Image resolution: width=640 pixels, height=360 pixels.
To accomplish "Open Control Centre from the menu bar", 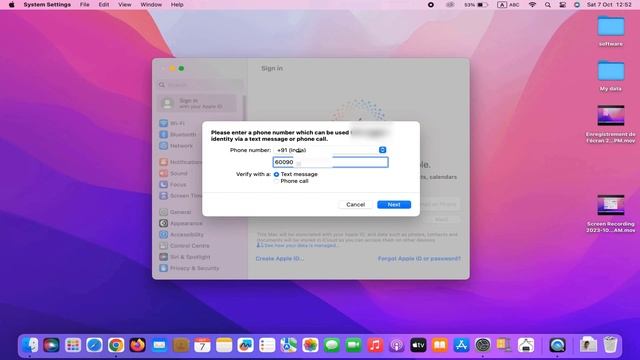I will click(x=562, y=5).
